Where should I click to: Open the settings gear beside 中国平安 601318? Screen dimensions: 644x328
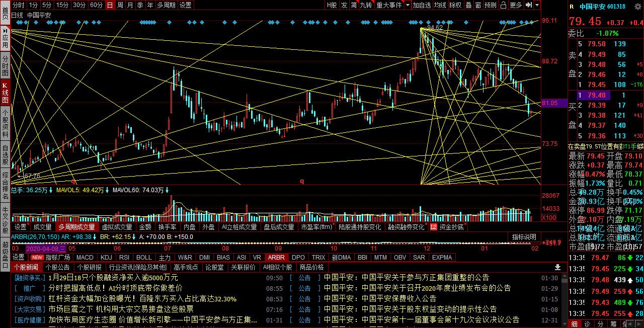click(637, 7)
